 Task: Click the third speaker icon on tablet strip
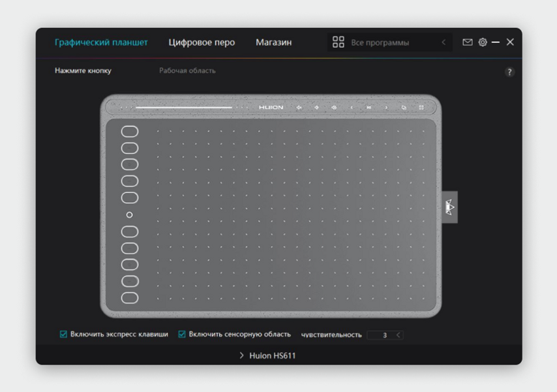(x=334, y=108)
